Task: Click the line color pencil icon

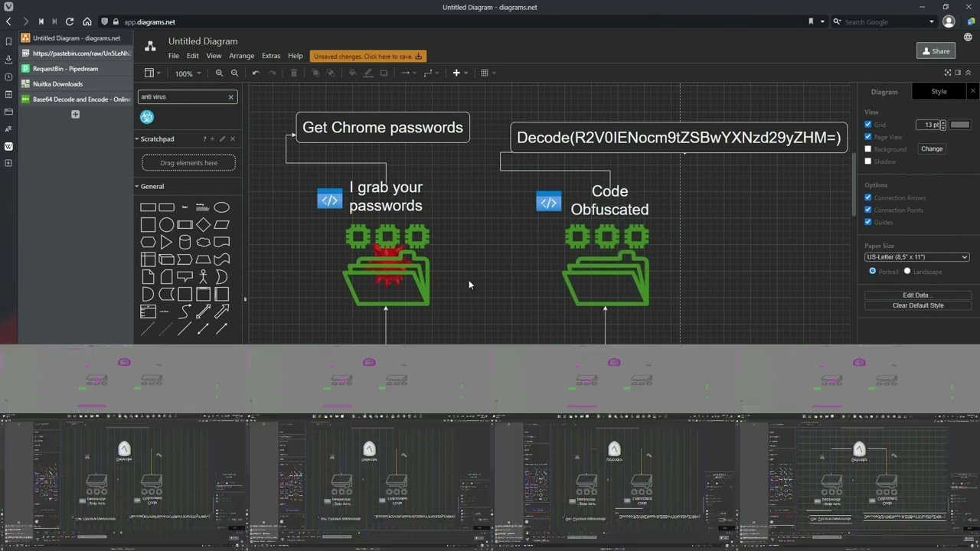Action: (x=368, y=73)
